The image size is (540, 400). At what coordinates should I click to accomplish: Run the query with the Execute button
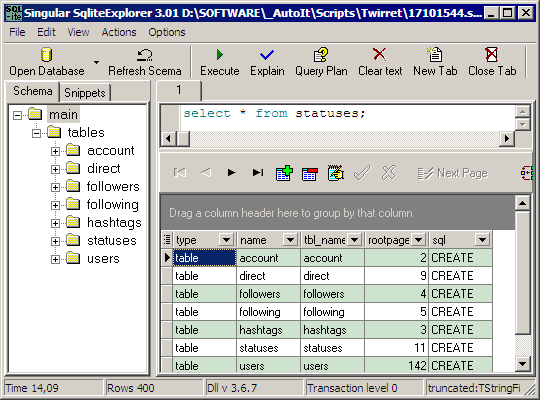tap(220, 62)
